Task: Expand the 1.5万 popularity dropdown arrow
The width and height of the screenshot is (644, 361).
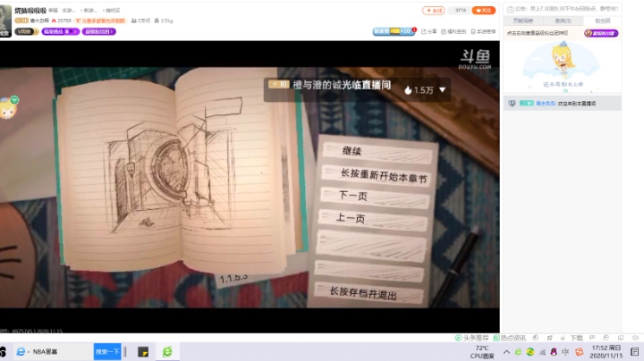Action: 443,89
